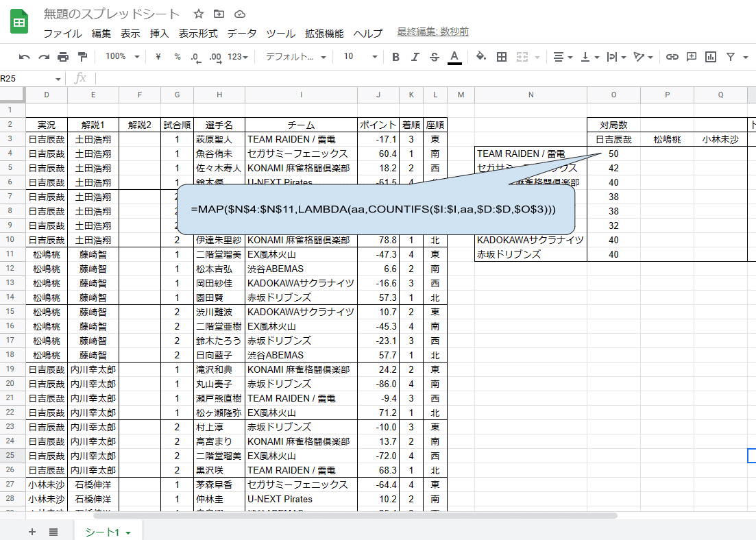Select the 萩原聖人 player cell
This screenshot has width=756, height=540.
point(219,139)
